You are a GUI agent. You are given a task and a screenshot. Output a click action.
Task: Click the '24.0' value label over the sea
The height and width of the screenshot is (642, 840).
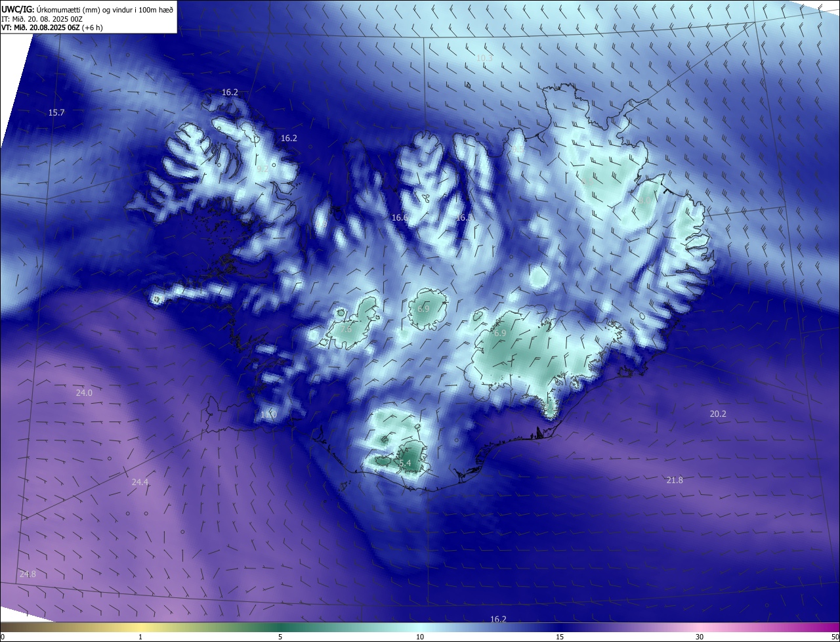pyautogui.click(x=84, y=393)
